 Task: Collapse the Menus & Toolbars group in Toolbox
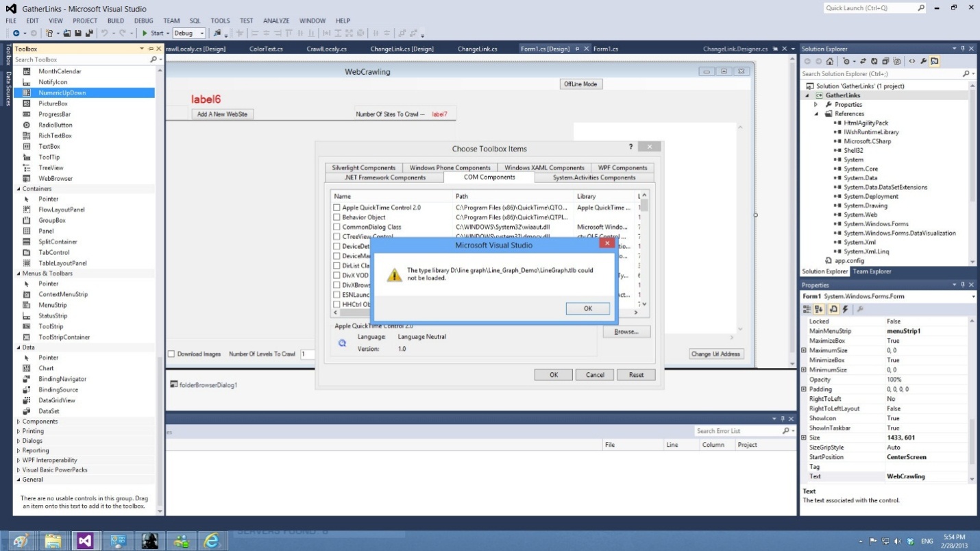19,273
